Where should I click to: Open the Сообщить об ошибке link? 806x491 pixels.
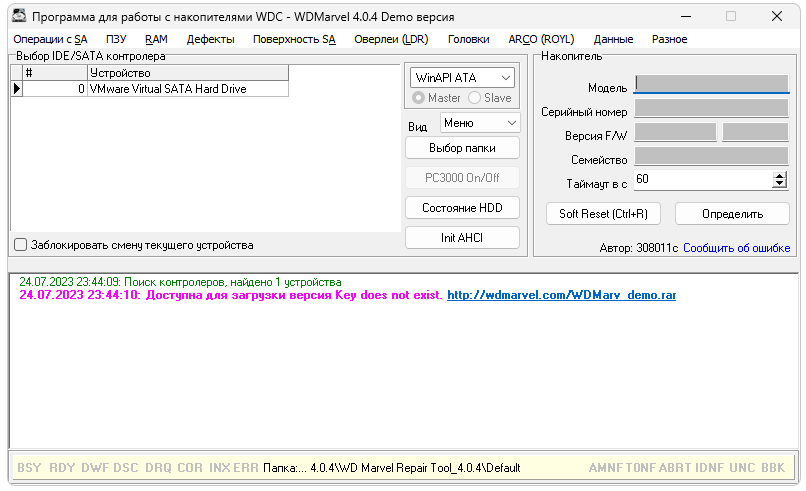[736, 248]
